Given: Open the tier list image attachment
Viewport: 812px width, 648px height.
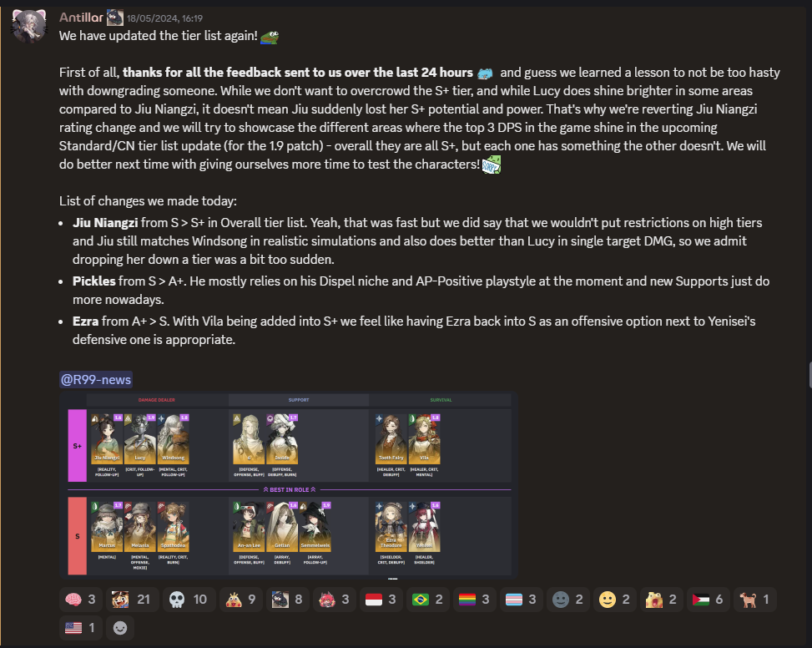Looking at the screenshot, I should click(289, 485).
